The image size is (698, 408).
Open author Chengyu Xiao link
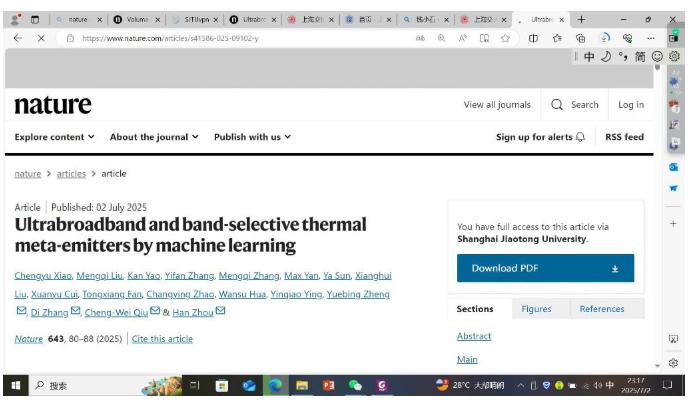click(43, 275)
